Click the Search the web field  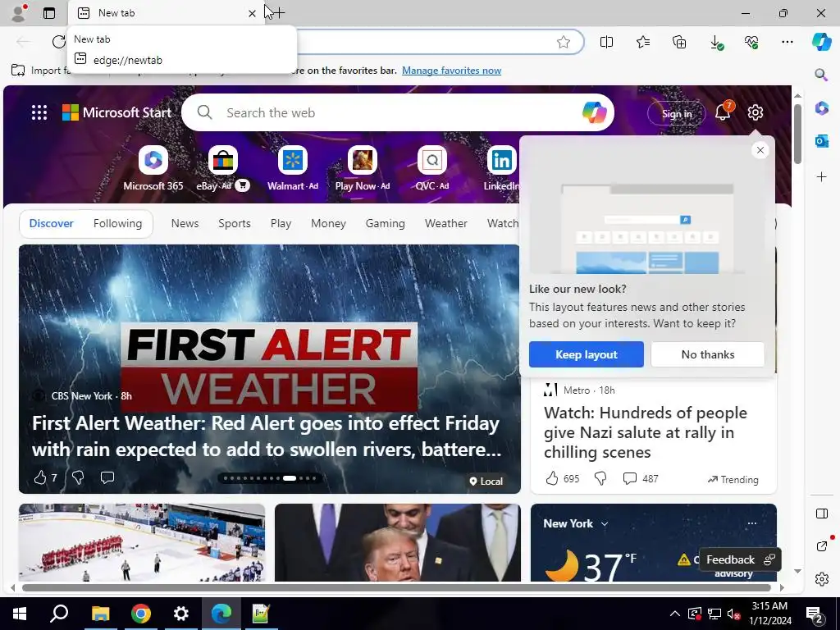click(x=398, y=112)
